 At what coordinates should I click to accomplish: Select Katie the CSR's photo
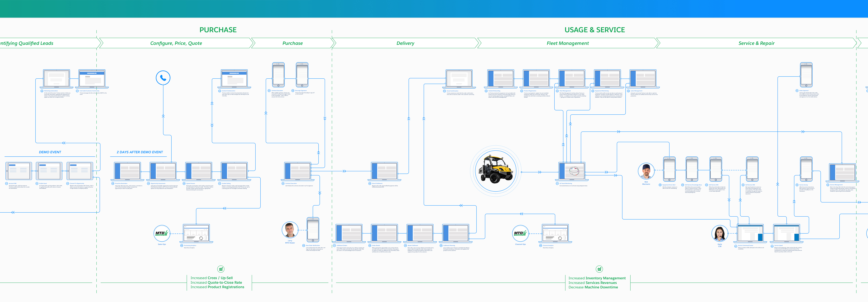coord(720,234)
